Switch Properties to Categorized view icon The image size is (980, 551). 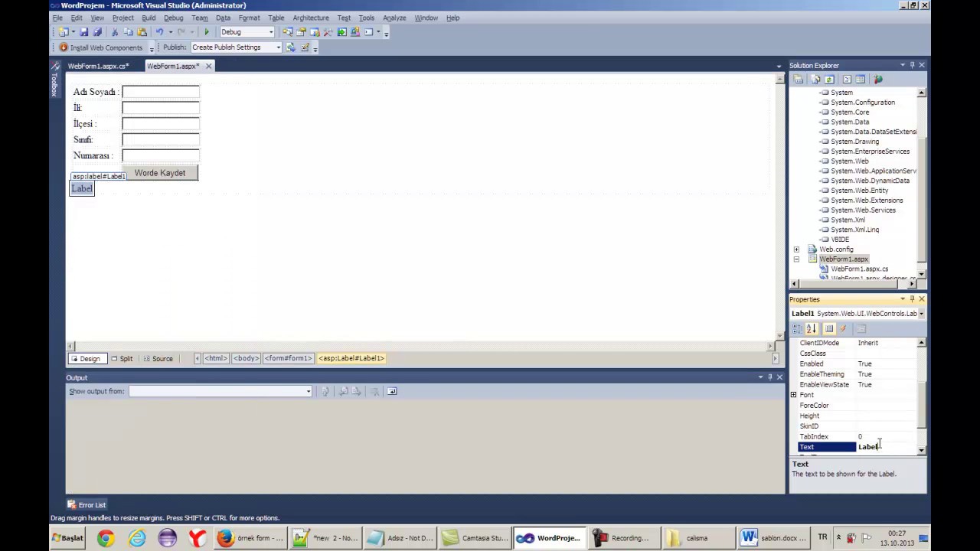coord(797,329)
